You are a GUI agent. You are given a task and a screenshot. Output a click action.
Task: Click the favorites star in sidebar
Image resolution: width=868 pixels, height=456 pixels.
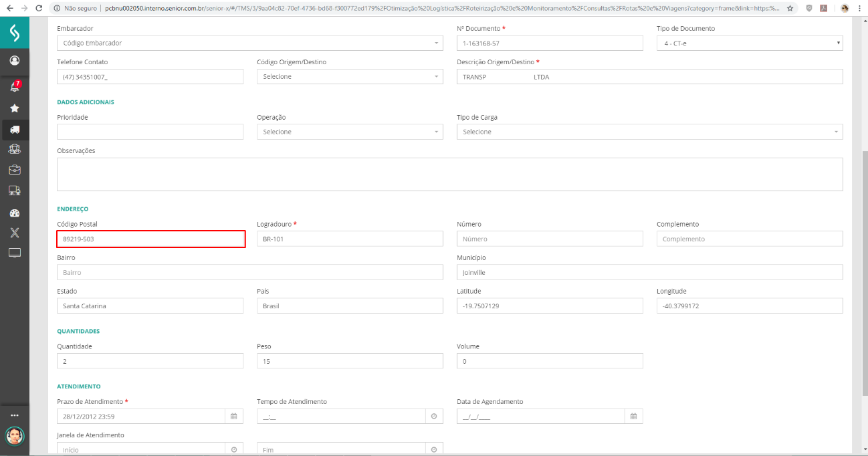pos(14,108)
